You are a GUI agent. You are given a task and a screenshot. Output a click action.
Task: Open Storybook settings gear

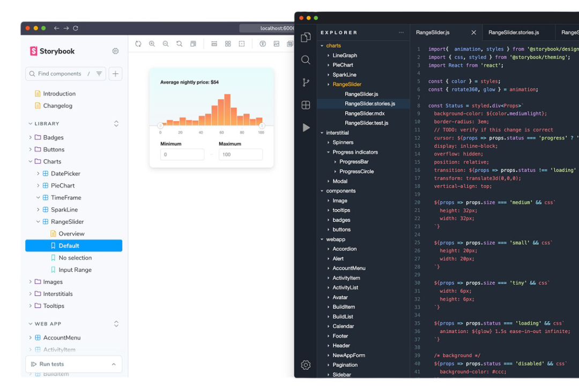(x=115, y=51)
